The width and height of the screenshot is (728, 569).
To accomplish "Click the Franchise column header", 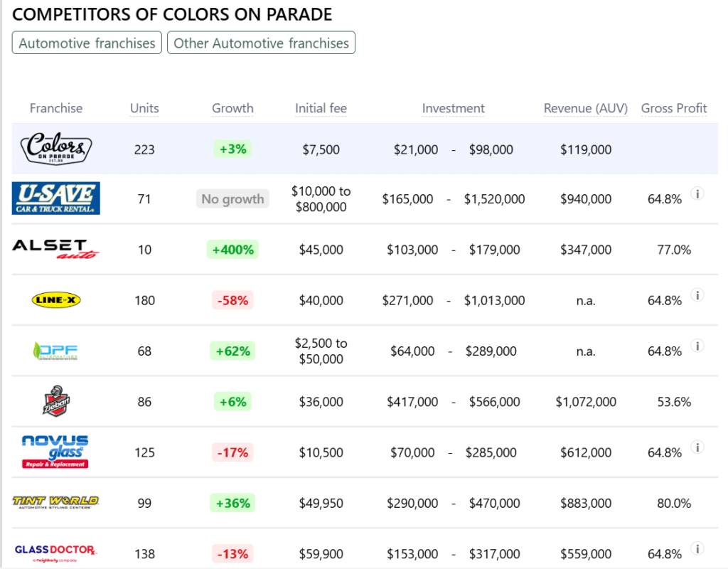I will point(56,108).
